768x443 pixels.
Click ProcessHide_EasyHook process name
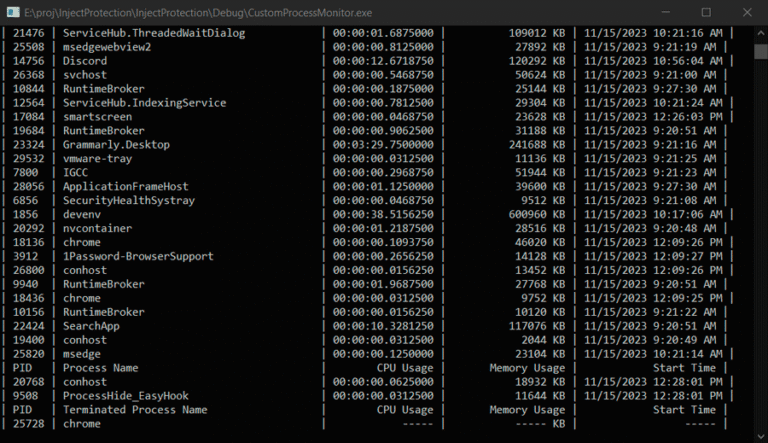[x=125, y=396]
